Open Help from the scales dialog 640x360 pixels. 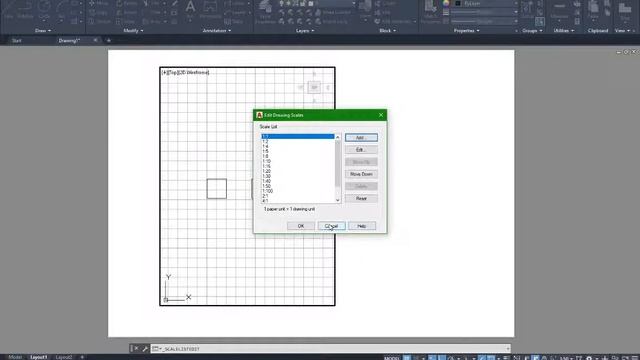tap(362, 226)
